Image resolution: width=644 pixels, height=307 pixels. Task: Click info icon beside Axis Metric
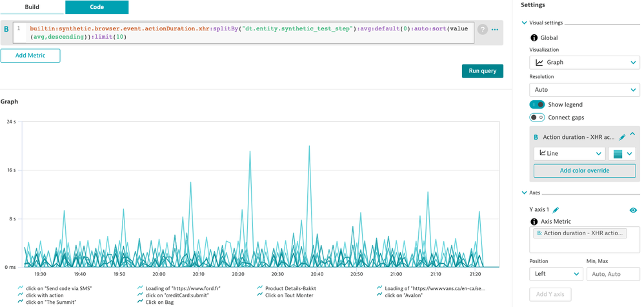pos(534,222)
